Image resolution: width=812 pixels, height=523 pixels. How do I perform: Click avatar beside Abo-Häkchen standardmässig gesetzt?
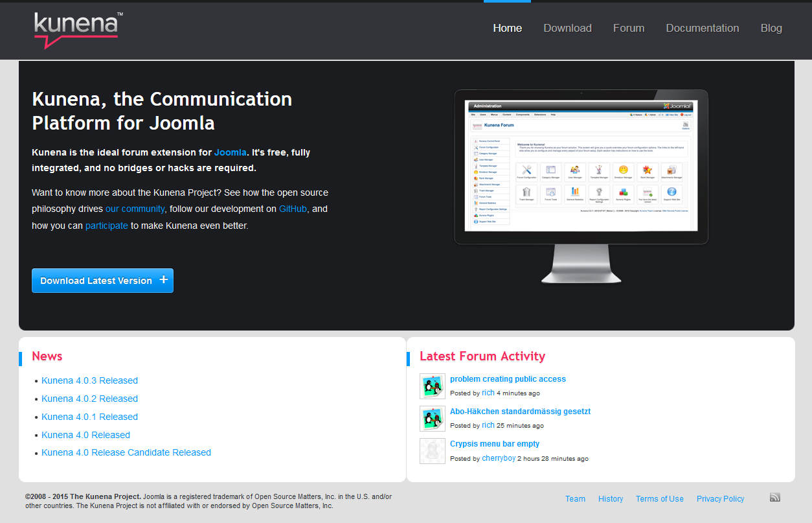click(432, 418)
